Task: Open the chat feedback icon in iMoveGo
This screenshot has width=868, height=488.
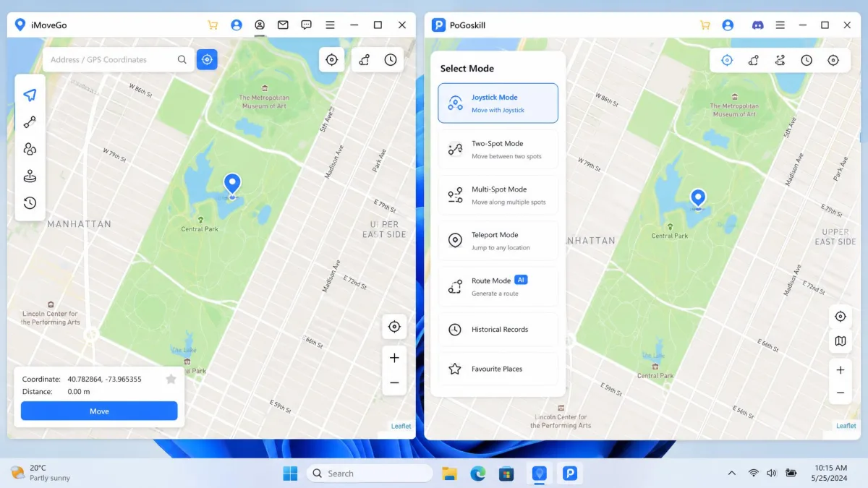Action: coord(307,25)
